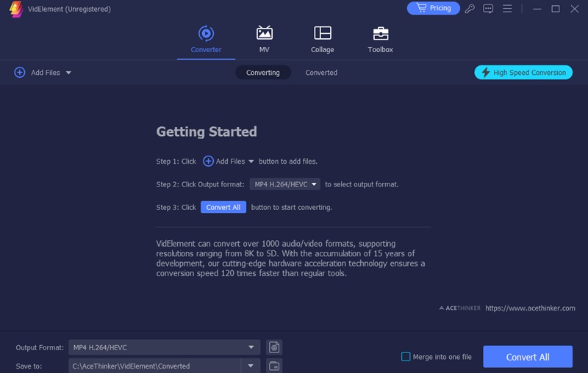The image size is (588, 373).
Task: Expand the Output Format combo box
Action: (164, 347)
